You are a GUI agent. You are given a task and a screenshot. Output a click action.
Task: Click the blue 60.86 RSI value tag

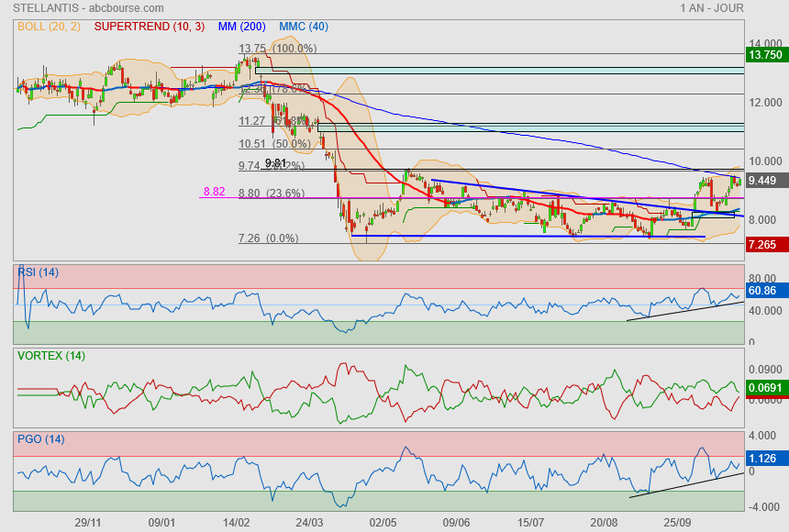[764, 291]
